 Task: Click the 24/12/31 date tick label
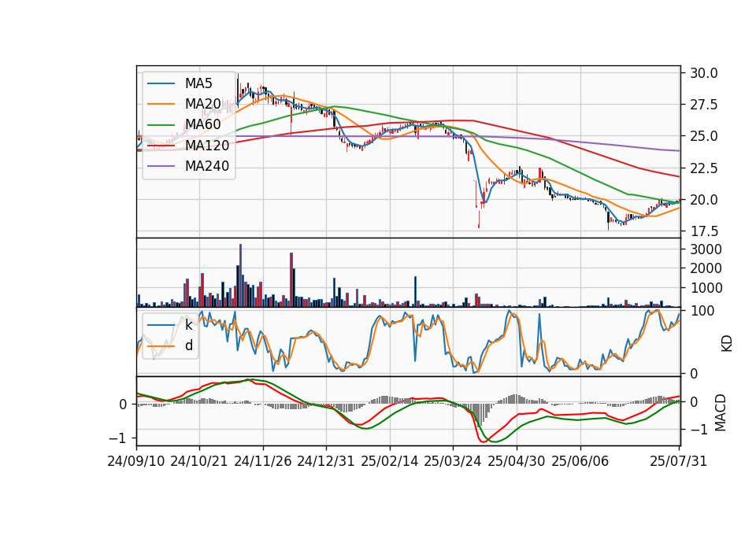click(326, 461)
